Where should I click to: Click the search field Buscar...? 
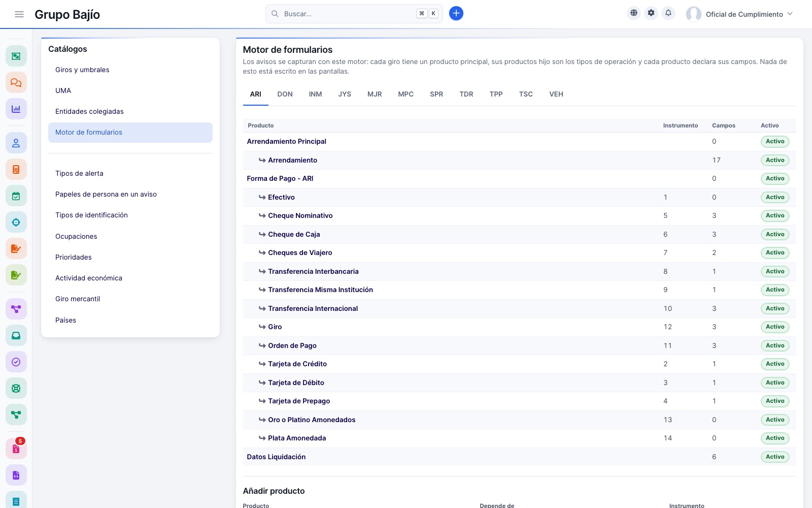pyautogui.click(x=354, y=14)
